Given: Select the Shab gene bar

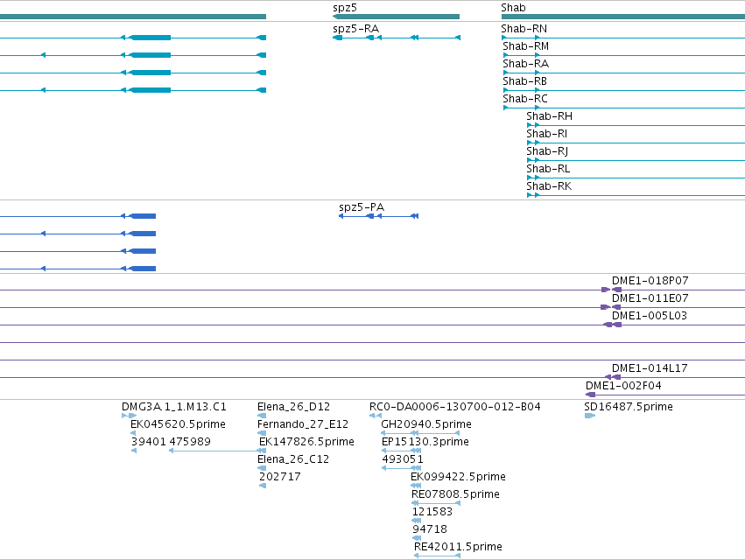Looking at the screenshot, I should [x=623, y=17].
